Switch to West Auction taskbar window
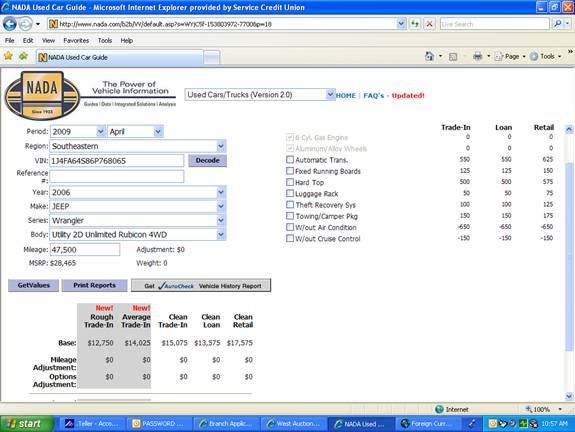This screenshot has width=575, height=432. pos(294,424)
